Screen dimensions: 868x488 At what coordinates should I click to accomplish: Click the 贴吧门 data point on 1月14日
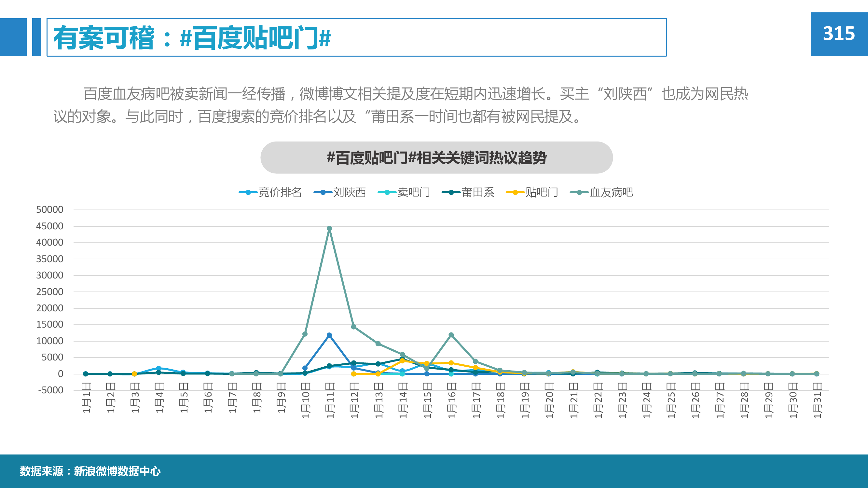[402, 361]
